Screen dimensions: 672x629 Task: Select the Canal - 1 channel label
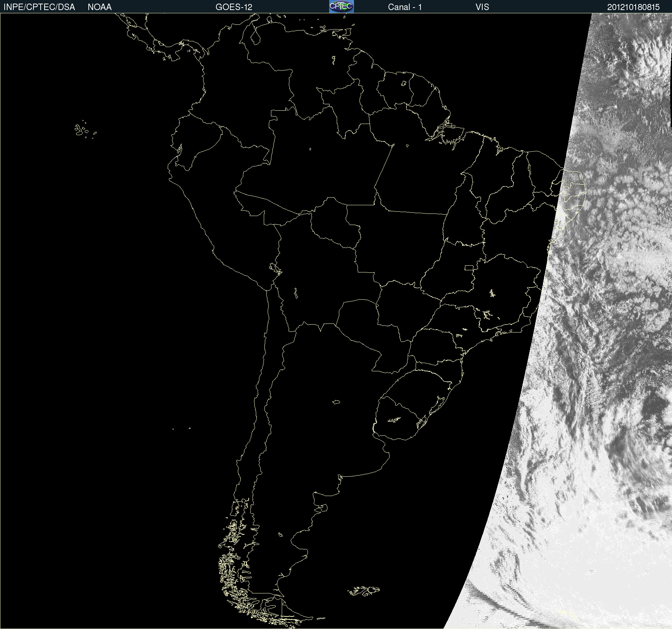[x=405, y=7]
